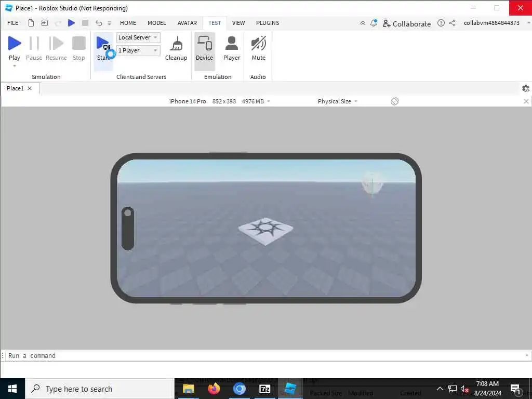Open 7-Zip from the taskbar
The height and width of the screenshot is (399, 532).
pyautogui.click(x=264, y=389)
